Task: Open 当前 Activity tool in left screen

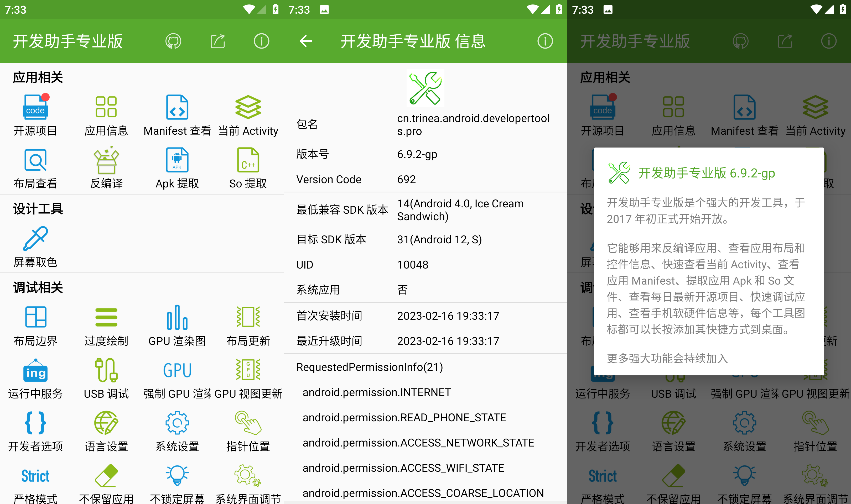Action: point(248,115)
